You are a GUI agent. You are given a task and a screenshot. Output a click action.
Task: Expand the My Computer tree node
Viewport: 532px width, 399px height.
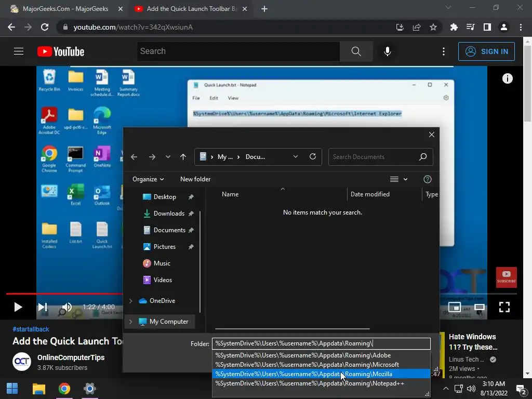pos(130,321)
